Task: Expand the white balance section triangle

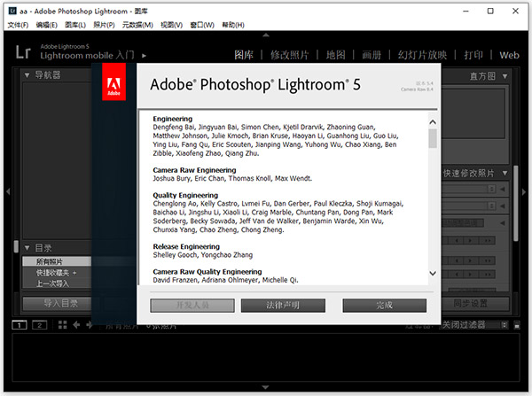Action: pos(503,206)
